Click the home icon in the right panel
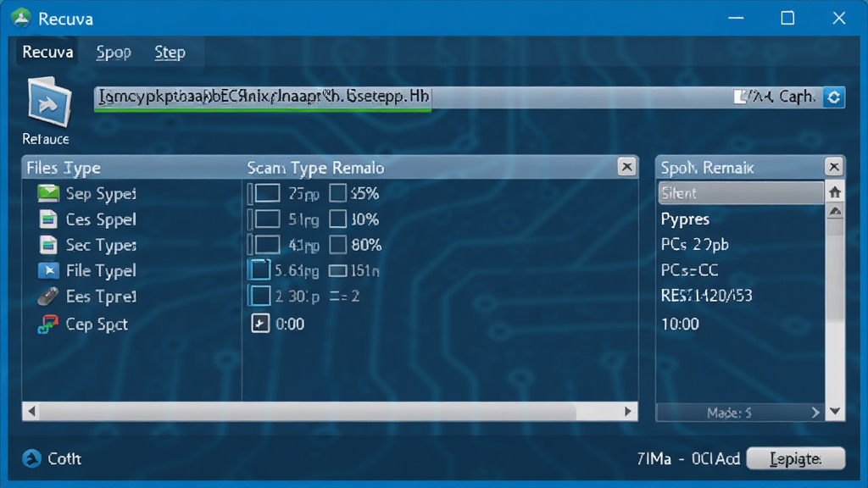The image size is (868, 488). pyautogui.click(x=835, y=192)
